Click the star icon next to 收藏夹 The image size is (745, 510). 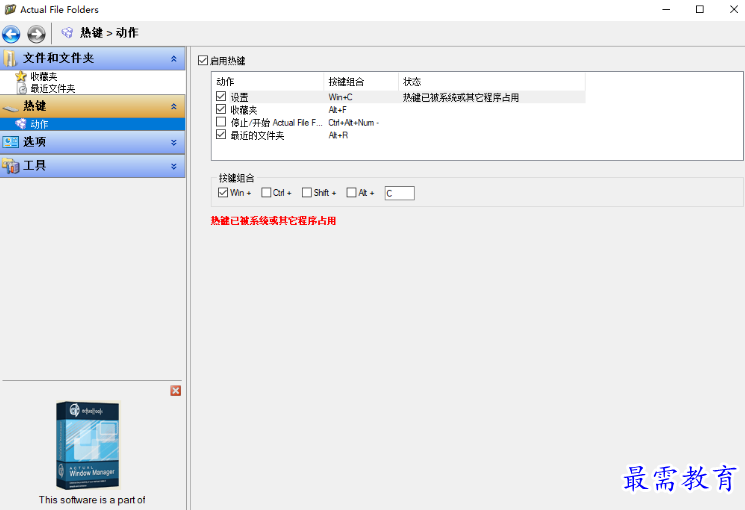click(x=21, y=76)
